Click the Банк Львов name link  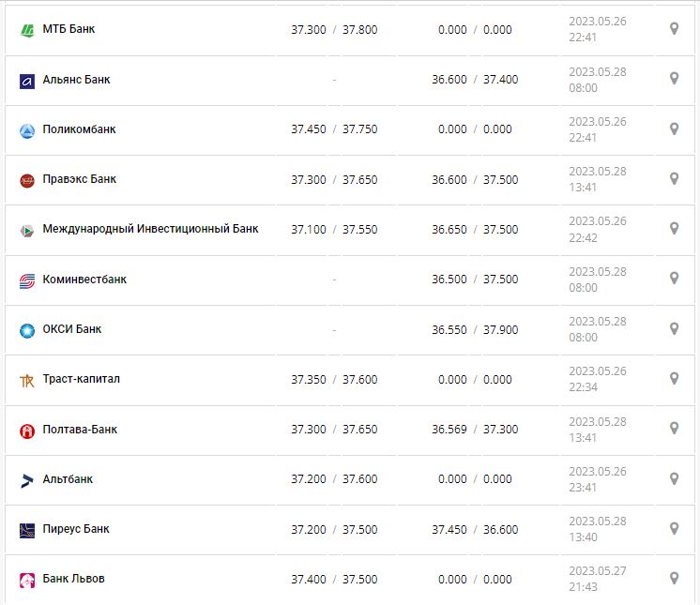73,579
